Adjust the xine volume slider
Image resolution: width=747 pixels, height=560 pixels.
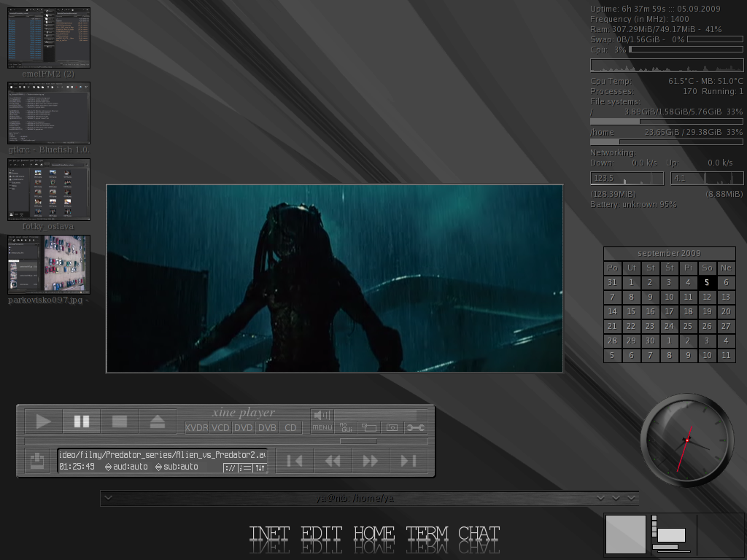pos(381,415)
